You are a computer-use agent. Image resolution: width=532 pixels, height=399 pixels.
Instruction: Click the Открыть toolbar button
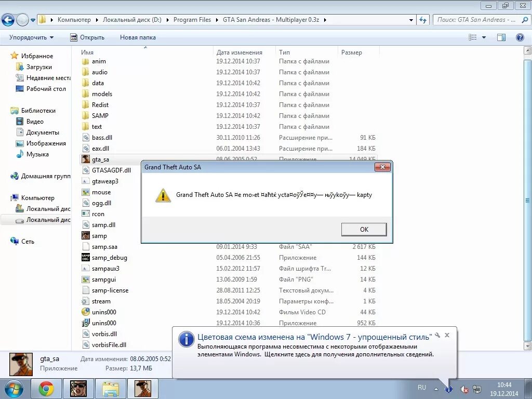click(x=87, y=37)
